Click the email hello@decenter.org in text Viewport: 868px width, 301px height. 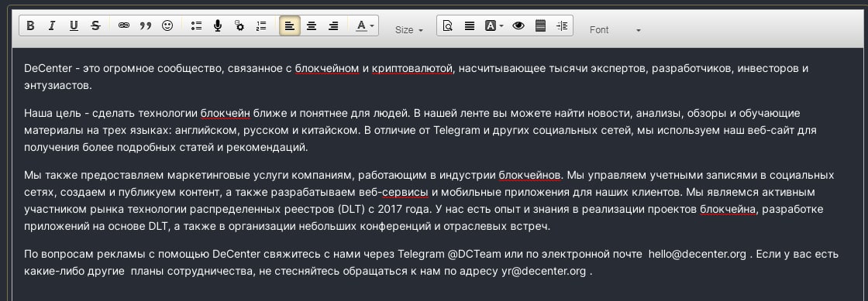click(697, 254)
